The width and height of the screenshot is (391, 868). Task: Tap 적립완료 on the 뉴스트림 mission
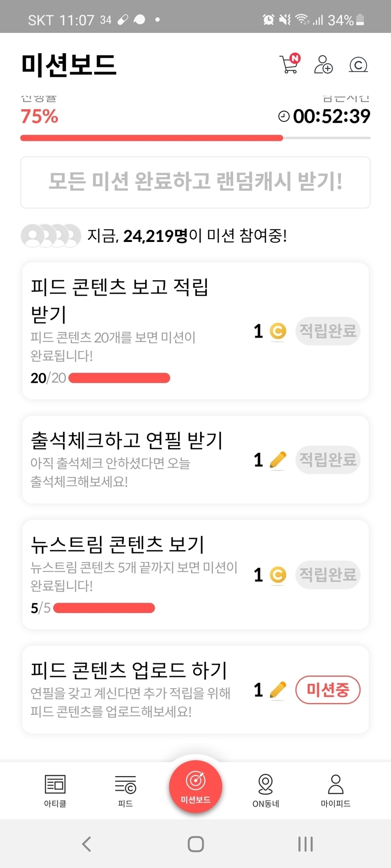[x=328, y=574]
